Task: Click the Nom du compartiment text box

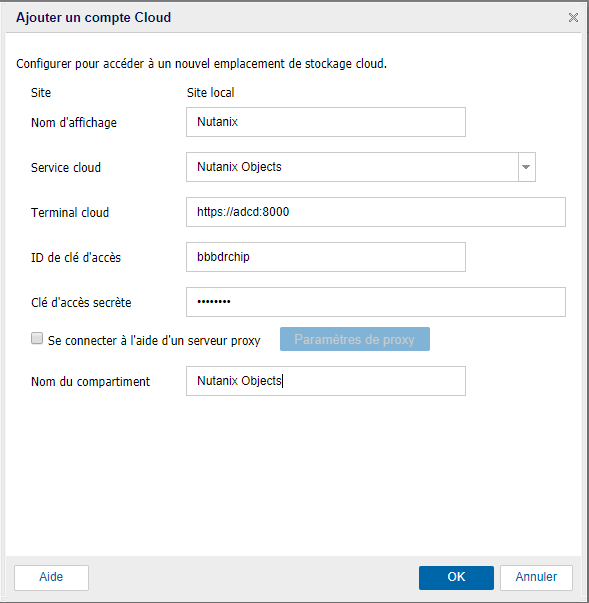Action: tap(326, 381)
